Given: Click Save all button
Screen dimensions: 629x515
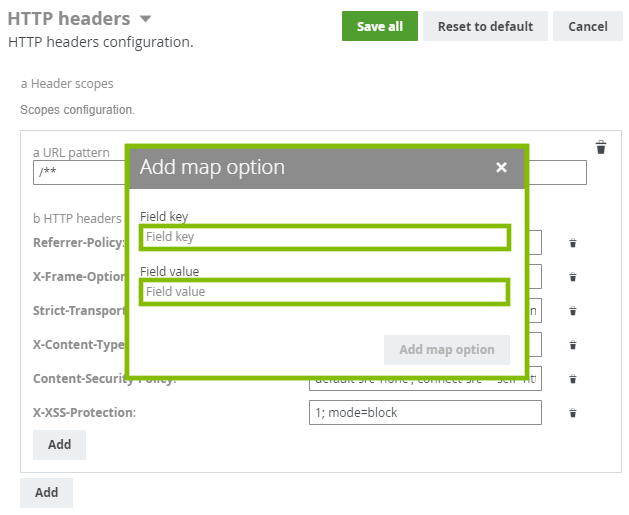Looking at the screenshot, I should click(x=379, y=26).
